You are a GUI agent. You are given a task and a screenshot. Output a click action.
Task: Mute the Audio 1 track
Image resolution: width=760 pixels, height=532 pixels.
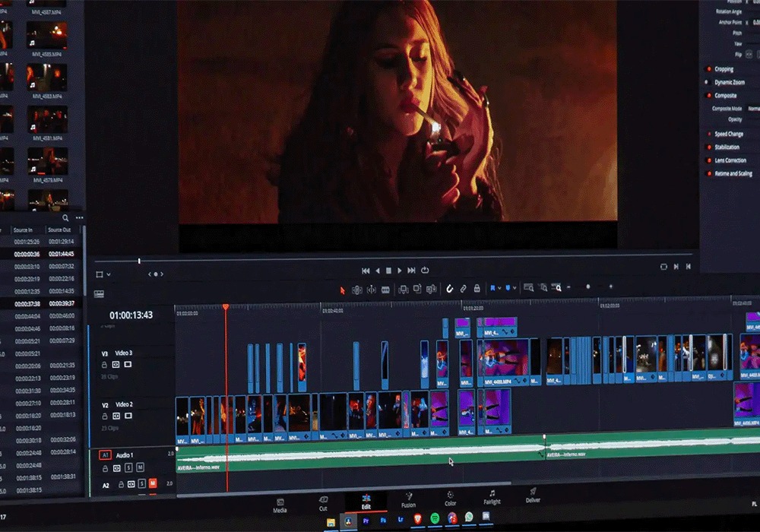[x=140, y=467]
